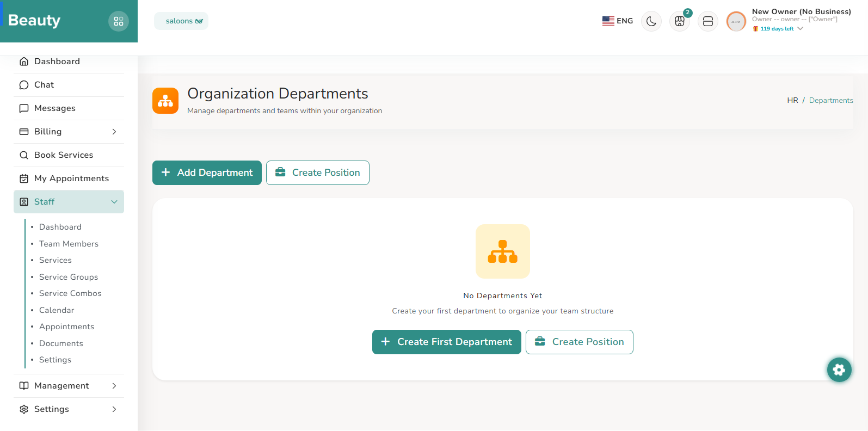Click the 119 days left trial indicator
The width and height of the screenshot is (868, 431).
[777, 29]
